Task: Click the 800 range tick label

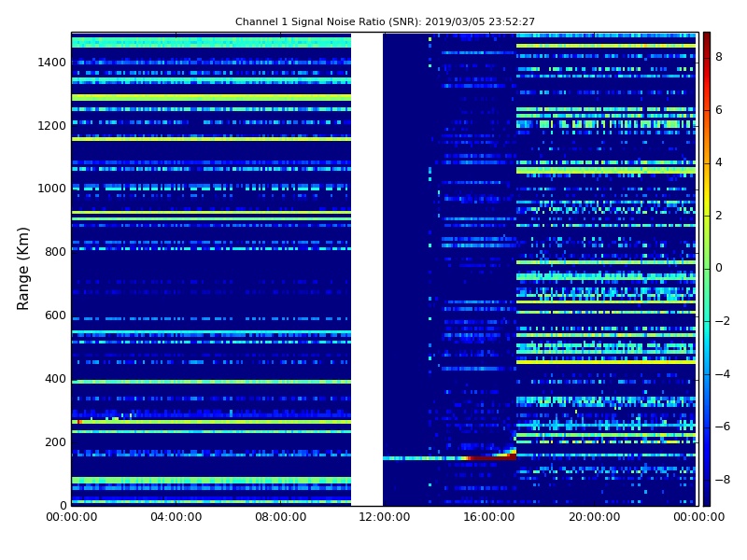Action: pyautogui.click(x=55, y=252)
